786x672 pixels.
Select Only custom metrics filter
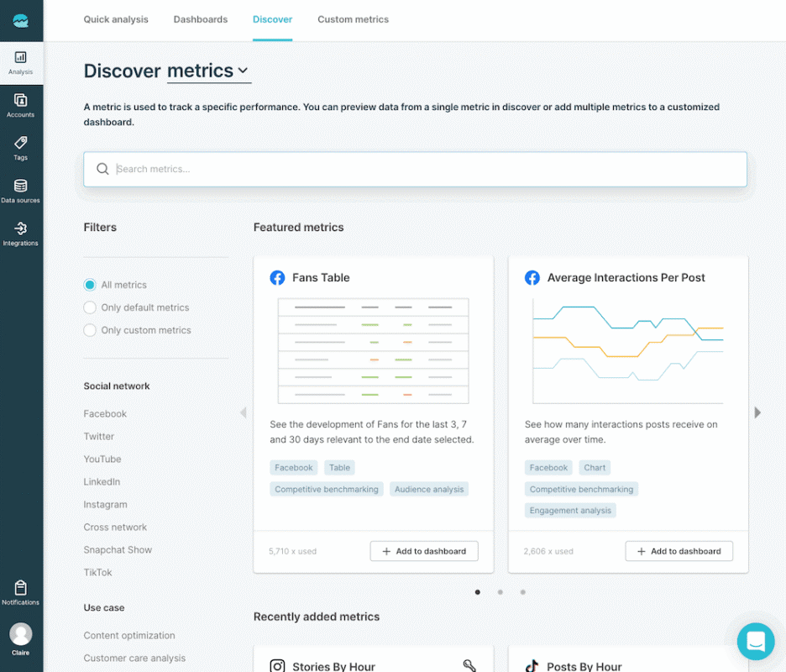click(89, 330)
